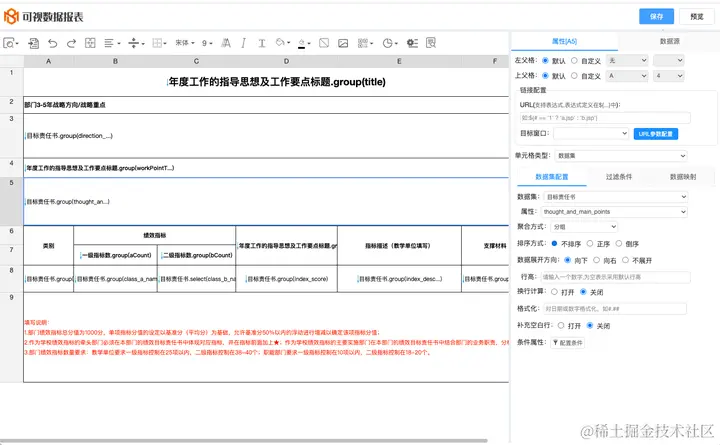The width and height of the screenshot is (720, 445).
Task: Set data expansion to 不展开
Action: point(625,260)
